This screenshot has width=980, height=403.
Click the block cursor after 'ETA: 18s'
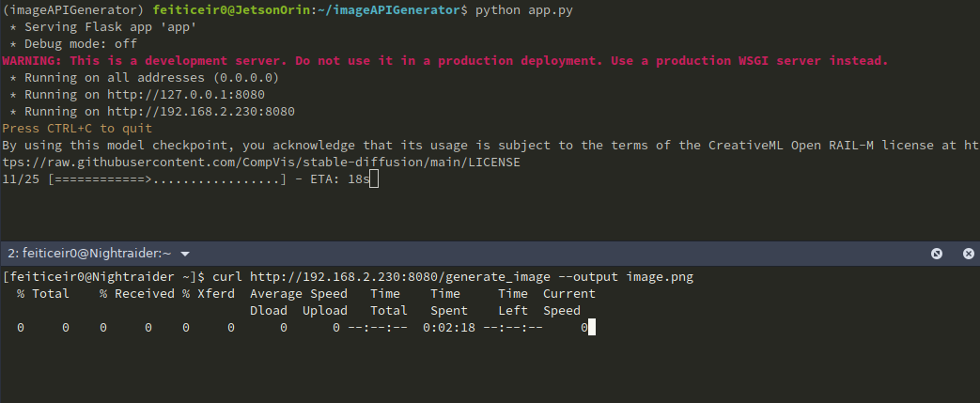point(374,180)
